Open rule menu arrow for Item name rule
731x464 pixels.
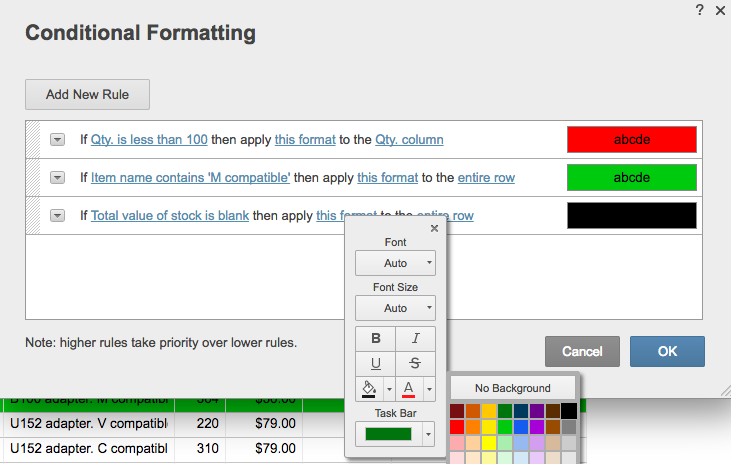[x=57, y=178]
